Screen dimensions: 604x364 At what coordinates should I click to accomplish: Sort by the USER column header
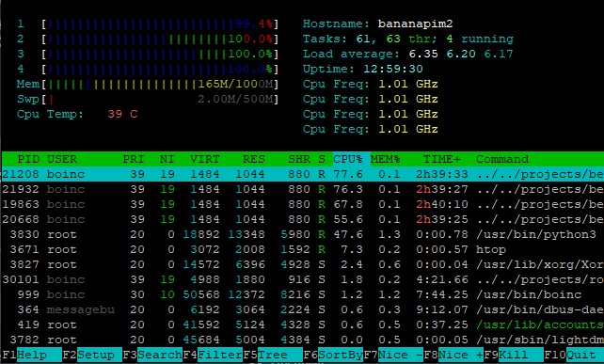(62, 159)
